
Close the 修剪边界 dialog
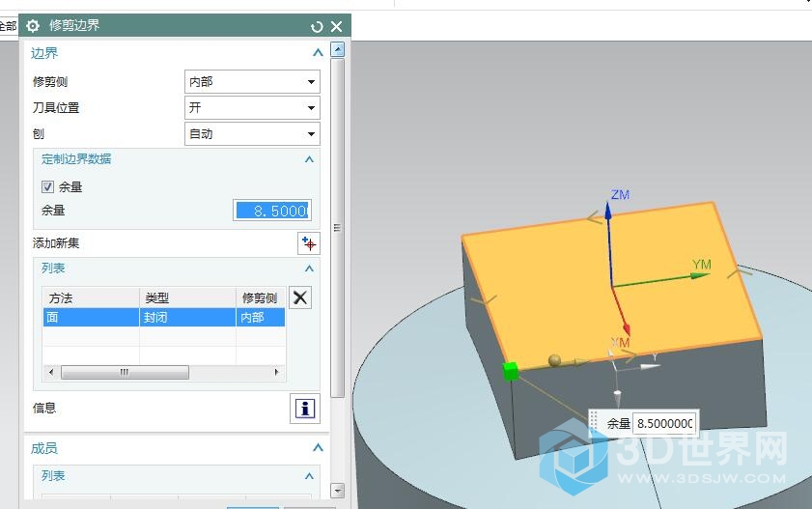(x=337, y=26)
